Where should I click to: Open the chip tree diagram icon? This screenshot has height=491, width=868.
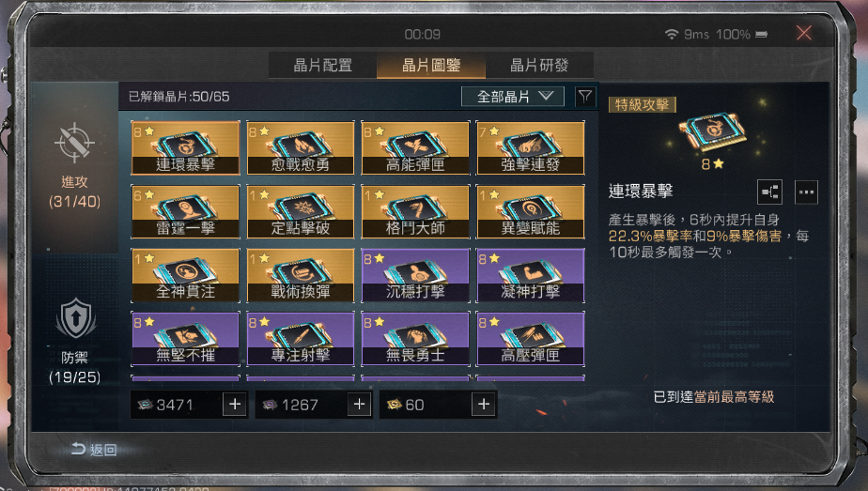[769, 192]
